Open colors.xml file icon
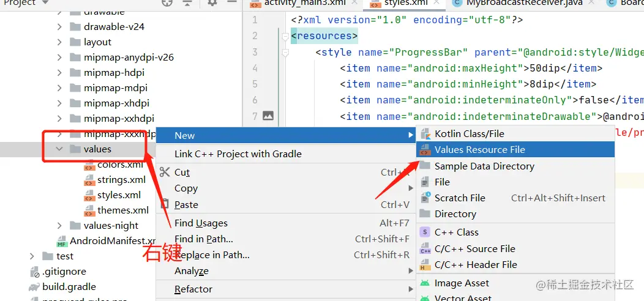 [x=89, y=165]
